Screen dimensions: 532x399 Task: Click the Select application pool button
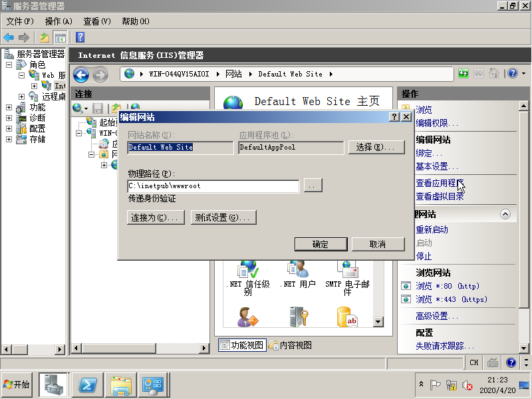click(376, 147)
